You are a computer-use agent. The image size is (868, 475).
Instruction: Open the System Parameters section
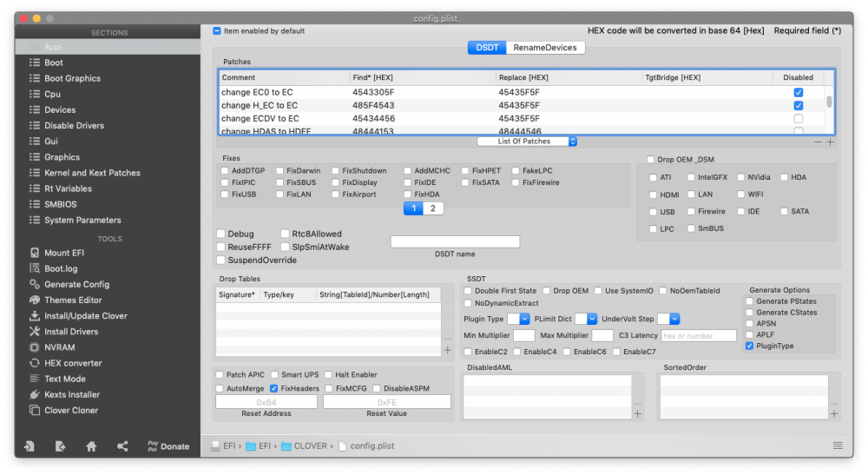pos(82,220)
